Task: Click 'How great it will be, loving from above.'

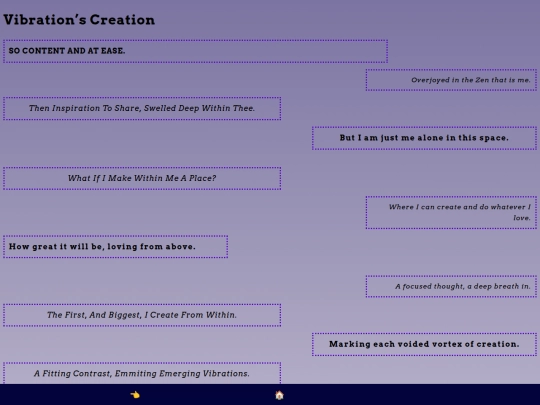Action: (116, 247)
